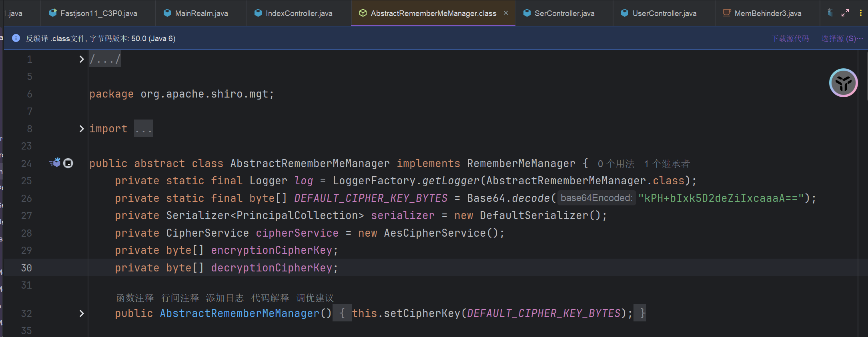Click the expand editor arrows icon
This screenshot has width=868, height=337.
(x=845, y=13)
